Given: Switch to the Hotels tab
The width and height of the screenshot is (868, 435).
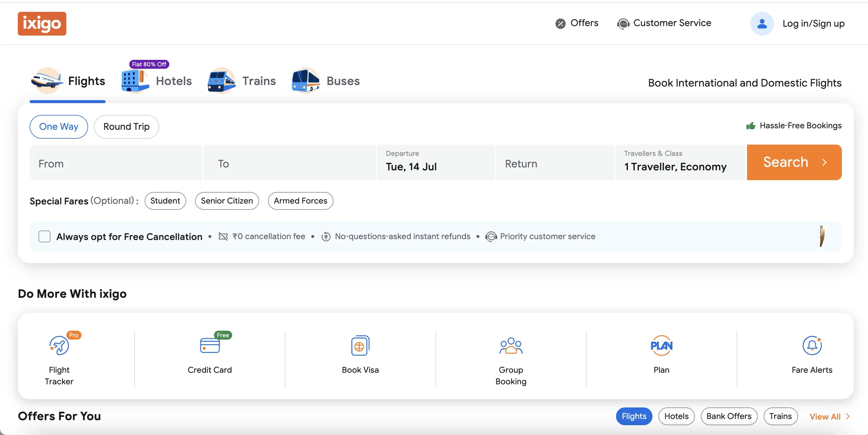Looking at the screenshot, I should 157,81.
